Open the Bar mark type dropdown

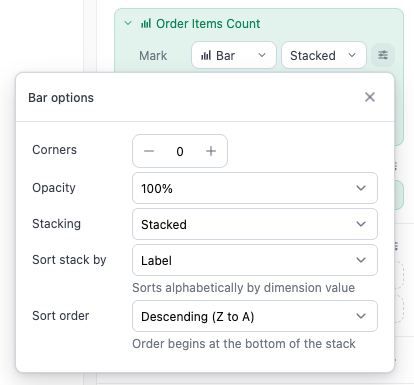tap(234, 55)
